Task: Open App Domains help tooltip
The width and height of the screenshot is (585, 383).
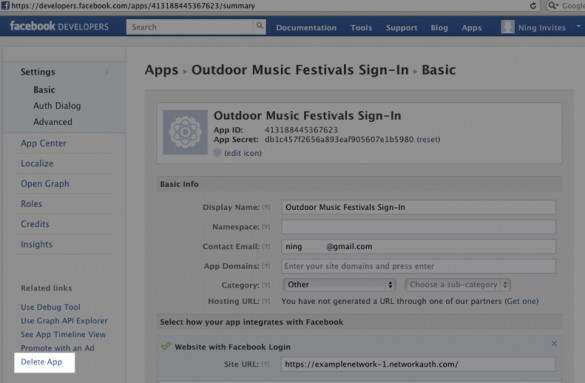Action: point(266,266)
